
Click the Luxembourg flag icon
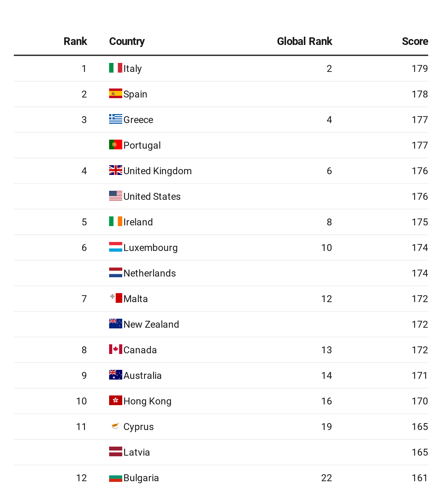115,247
